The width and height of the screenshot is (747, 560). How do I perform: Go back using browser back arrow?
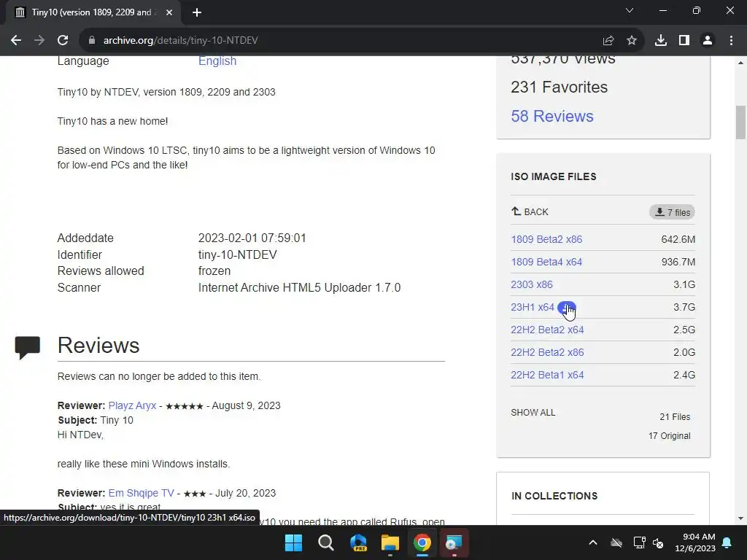coord(16,41)
